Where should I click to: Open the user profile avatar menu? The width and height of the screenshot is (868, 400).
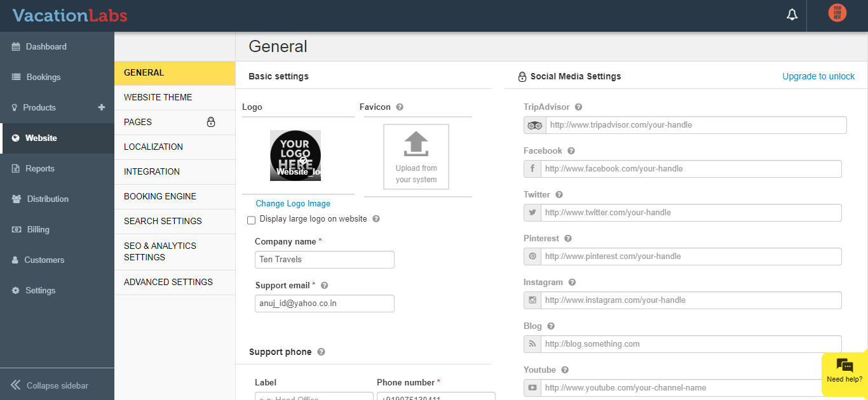837,13
